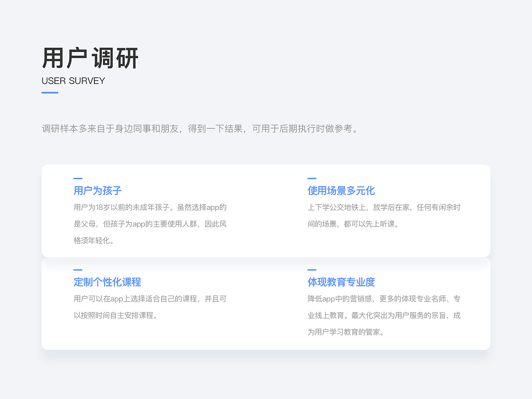Click the 用户为孩子 section heading
This screenshot has width=532, height=399.
click(98, 191)
